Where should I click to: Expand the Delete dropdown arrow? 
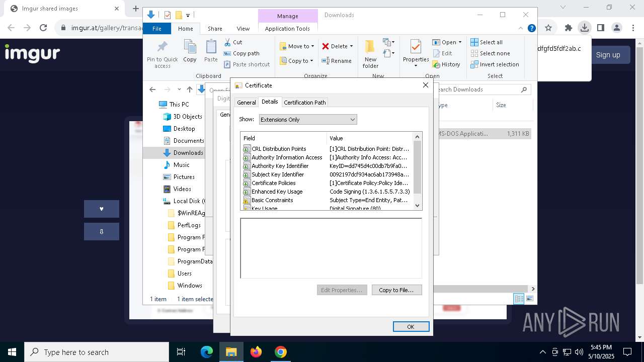point(351,46)
